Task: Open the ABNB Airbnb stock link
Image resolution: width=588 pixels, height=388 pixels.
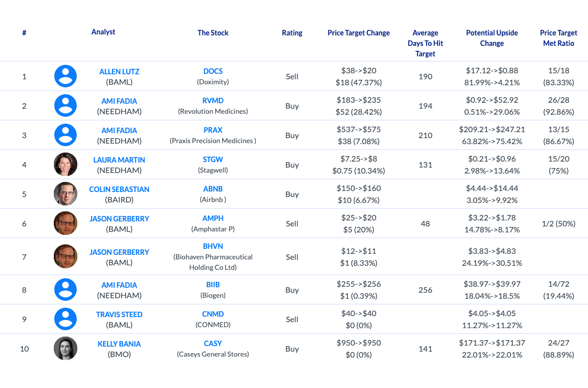Action: click(213, 189)
